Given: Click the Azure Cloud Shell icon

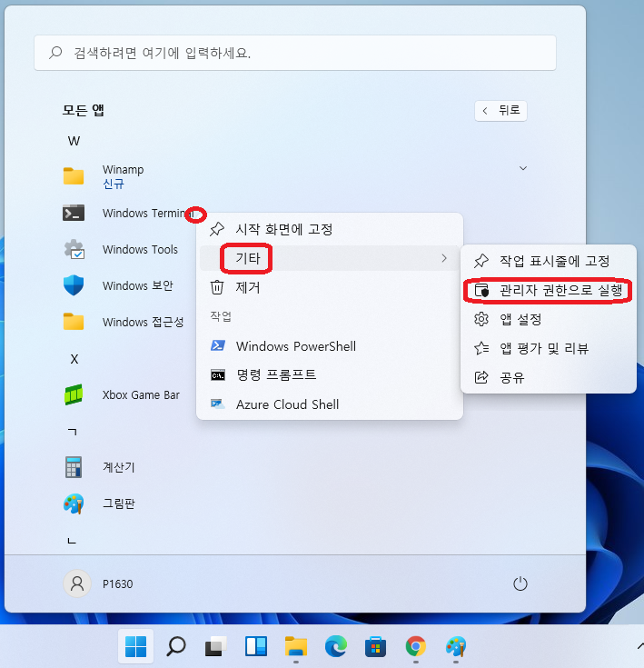Looking at the screenshot, I should click(x=218, y=404).
